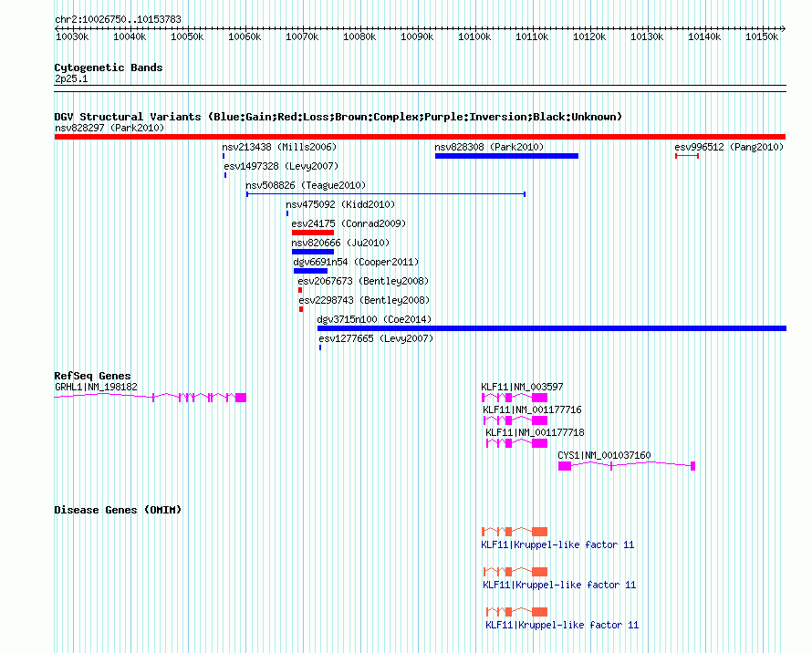Click the Cytogenetic Bands track title
The width and height of the screenshot is (812, 653).
point(109,67)
